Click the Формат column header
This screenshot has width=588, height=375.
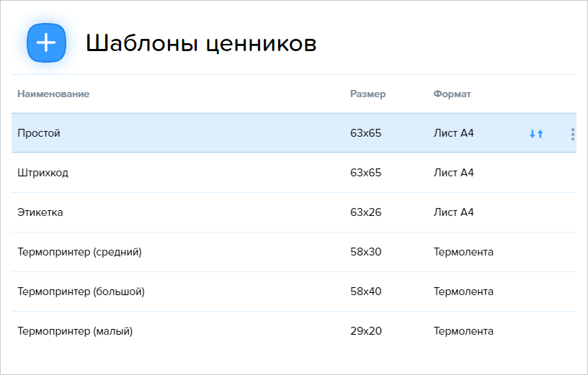tap(453, 94)
